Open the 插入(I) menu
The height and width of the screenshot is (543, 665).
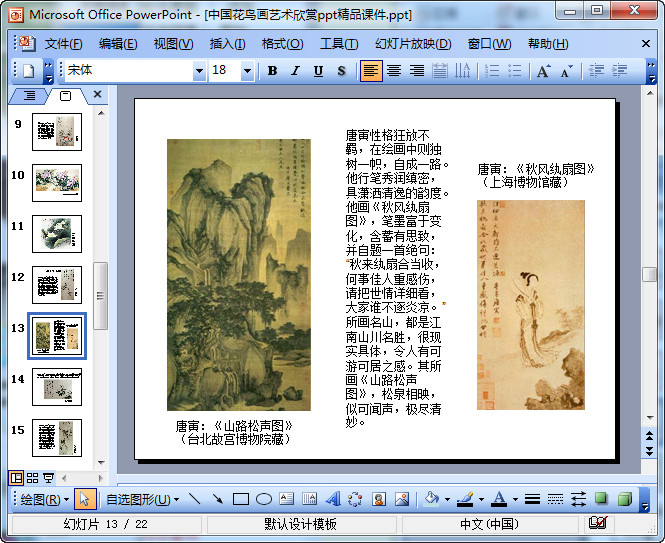(227, 44)
